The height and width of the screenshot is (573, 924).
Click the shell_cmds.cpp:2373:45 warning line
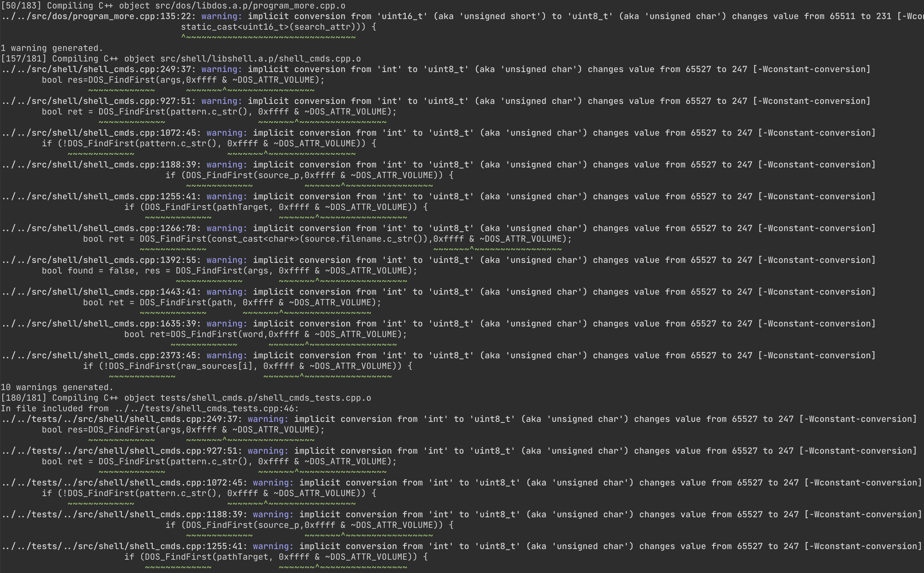438,356
